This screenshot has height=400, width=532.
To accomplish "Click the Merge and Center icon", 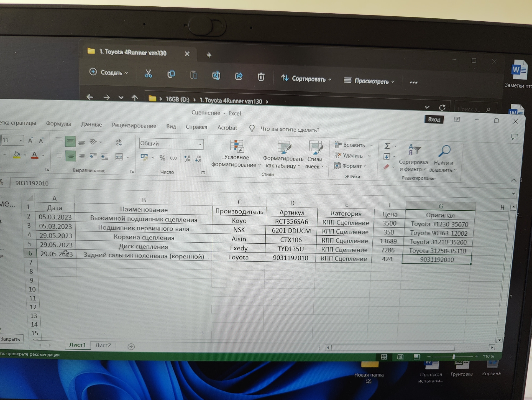I will 119,157.
